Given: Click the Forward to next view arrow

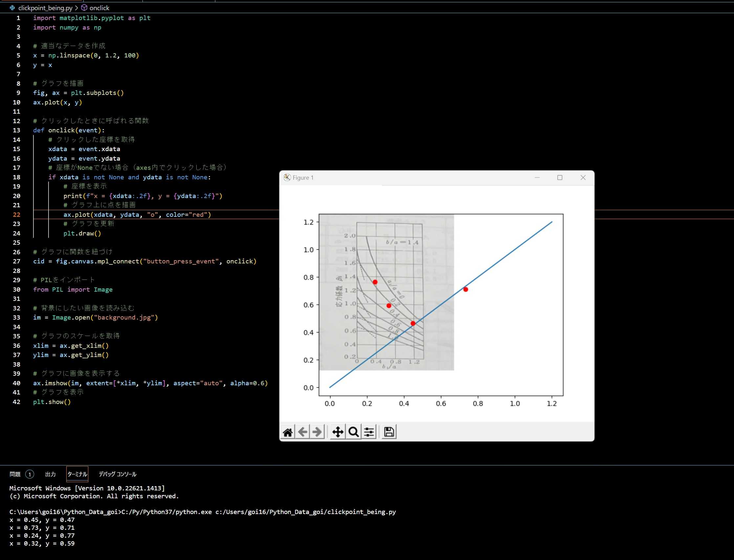Looking at the screenshot, I should click(x=317, y=432).
